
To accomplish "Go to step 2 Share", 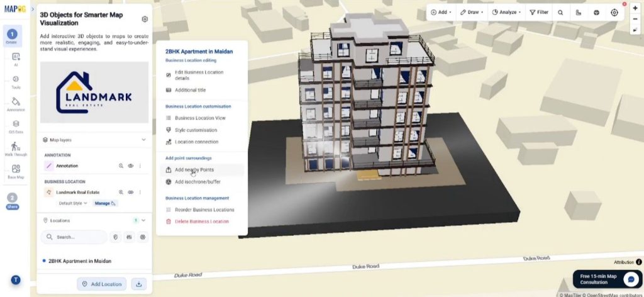I will pyautogui.click(x=12, y=201).
